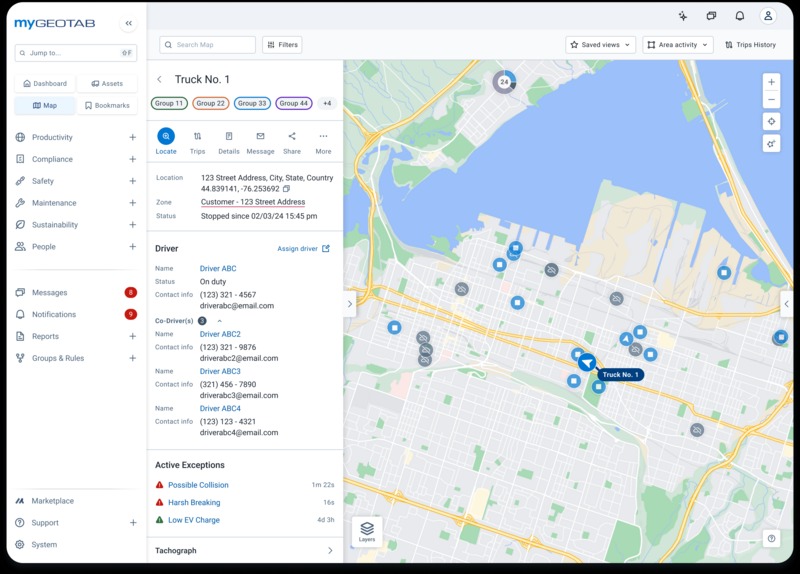Expand the Reports menu plus
The image size is (800, 574).
pyautogui.click(x=133, y=336)
